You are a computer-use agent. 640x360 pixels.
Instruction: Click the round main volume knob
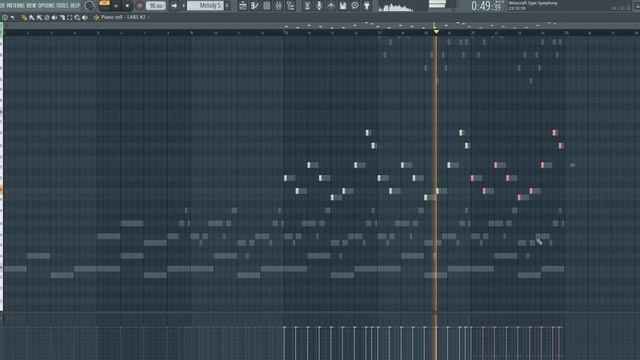[x=89, y=6]
